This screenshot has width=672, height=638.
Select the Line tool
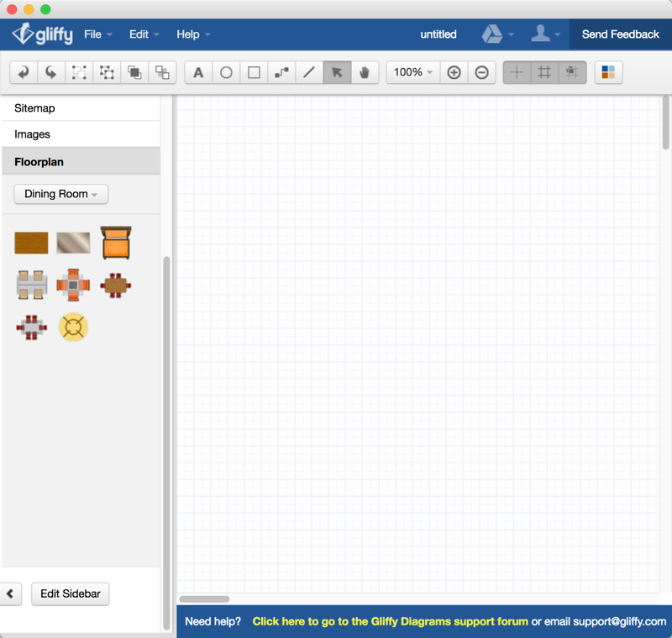pos(309,72)
